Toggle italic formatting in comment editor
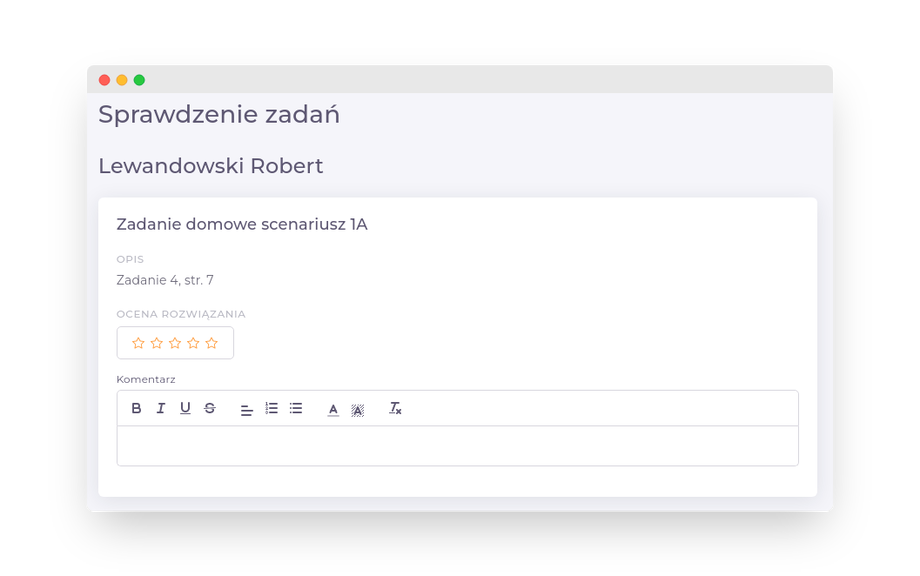 (160, 408)
